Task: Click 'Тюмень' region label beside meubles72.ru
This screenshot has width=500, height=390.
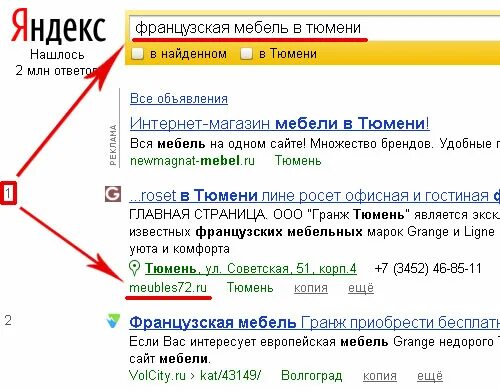Action: tap(250, 287)
